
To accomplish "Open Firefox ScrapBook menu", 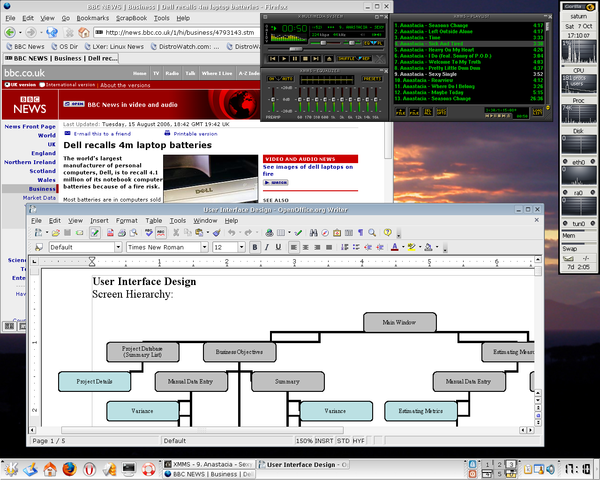I will tap(132, 18).
